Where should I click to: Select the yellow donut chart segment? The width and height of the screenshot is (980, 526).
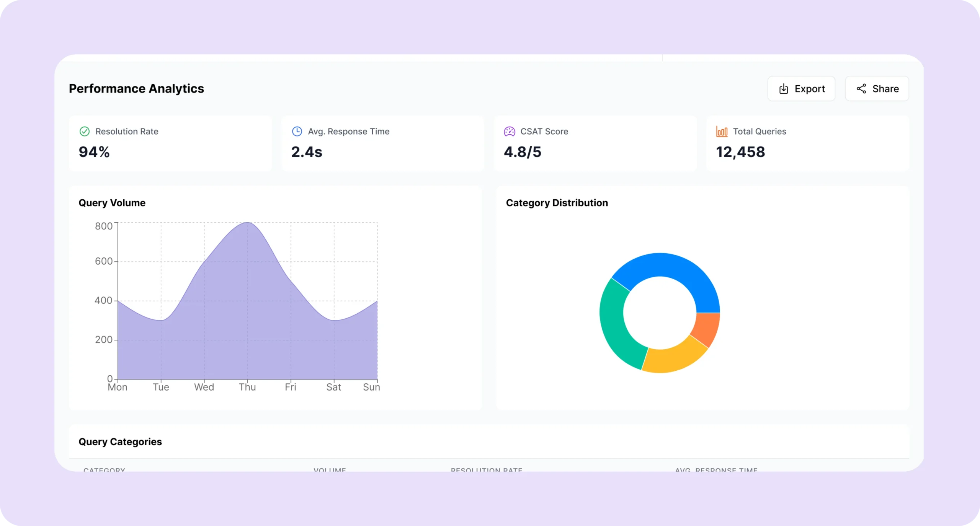click(674, 359)
